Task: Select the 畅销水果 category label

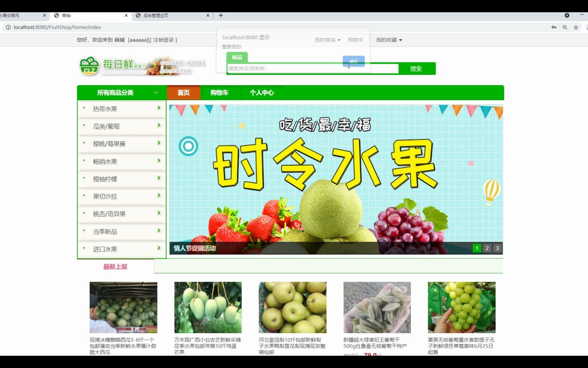Action: tap(105, 162)
